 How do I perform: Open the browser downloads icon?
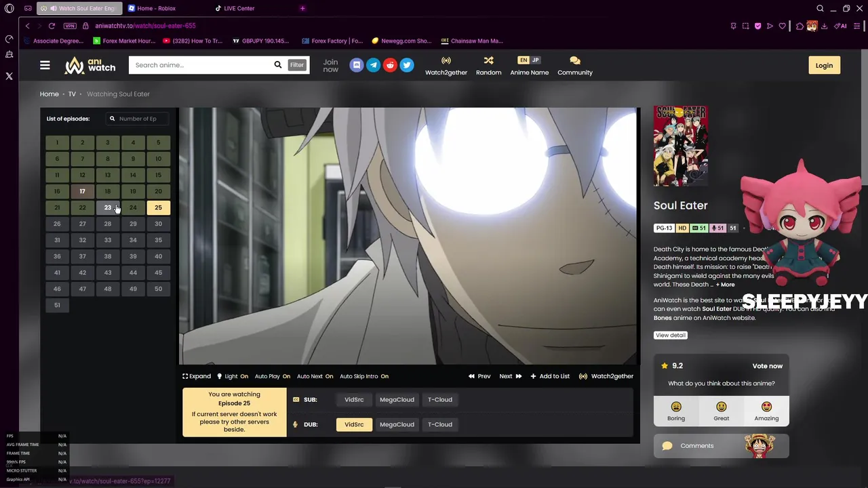pos(824,26)
